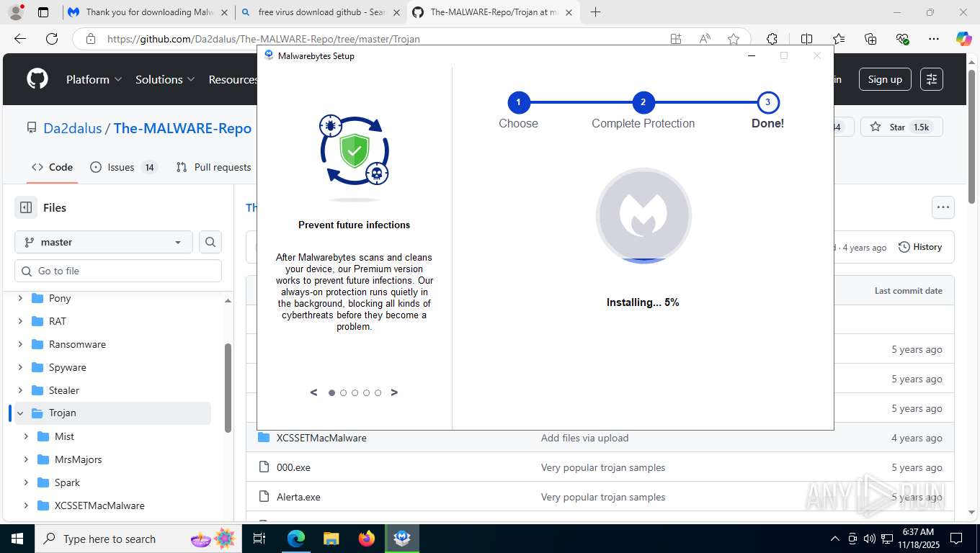980x553 pixels.
Task: Open Split screen in Edge toolbar
Action: (x=807, y=39)
